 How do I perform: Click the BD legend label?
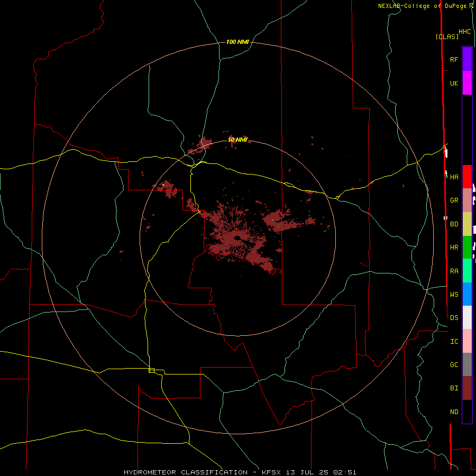click(454, 224)
